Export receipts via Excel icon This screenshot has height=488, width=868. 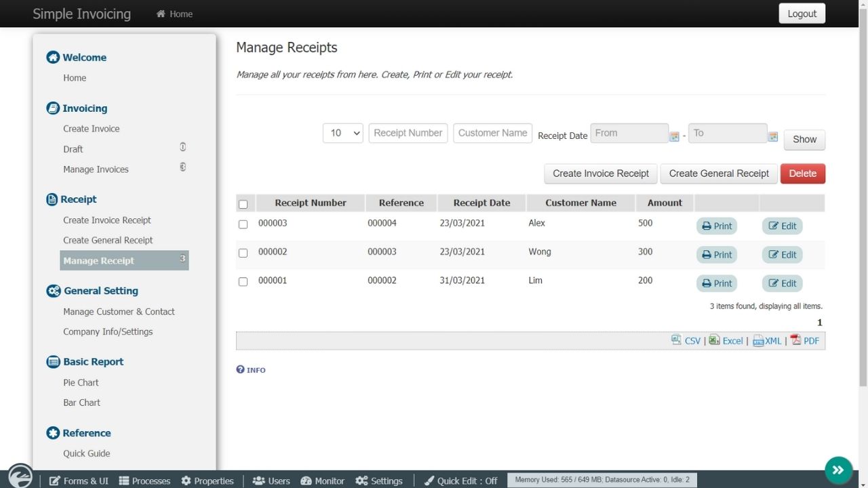pyautogui.click(x=714, y=340)
